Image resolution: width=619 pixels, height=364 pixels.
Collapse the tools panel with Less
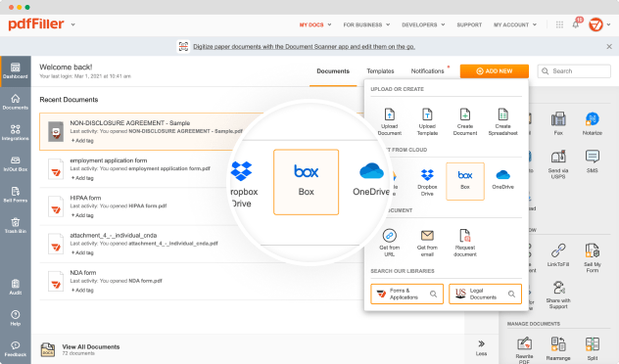click(481, 347)
